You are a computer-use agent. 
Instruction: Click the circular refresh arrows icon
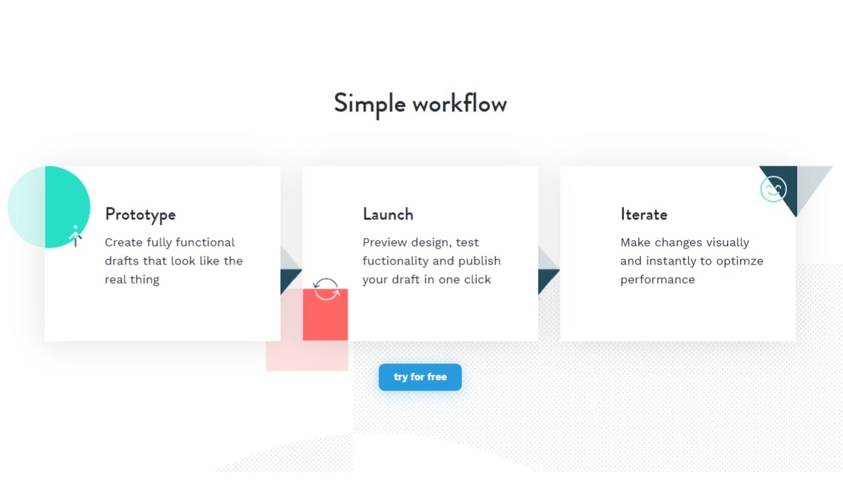[x=326, y=289]
